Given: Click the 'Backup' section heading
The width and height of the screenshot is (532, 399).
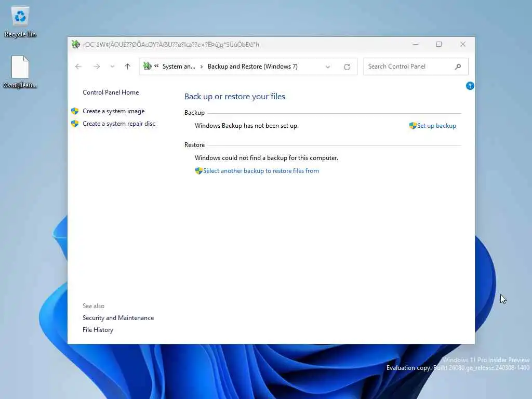Looking at the screenshot, I should [194, 113].
